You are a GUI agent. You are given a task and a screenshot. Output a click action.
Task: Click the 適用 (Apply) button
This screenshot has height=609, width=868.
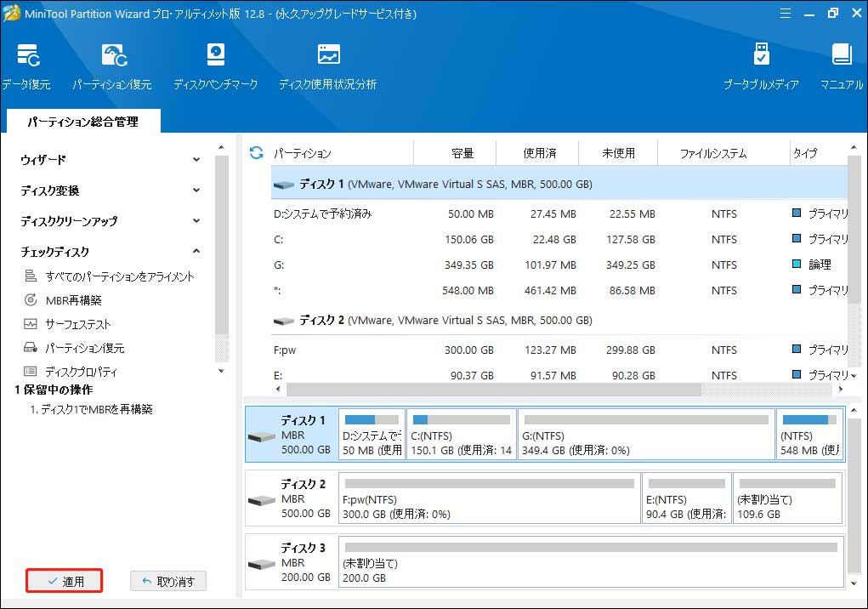pos(65,581)
